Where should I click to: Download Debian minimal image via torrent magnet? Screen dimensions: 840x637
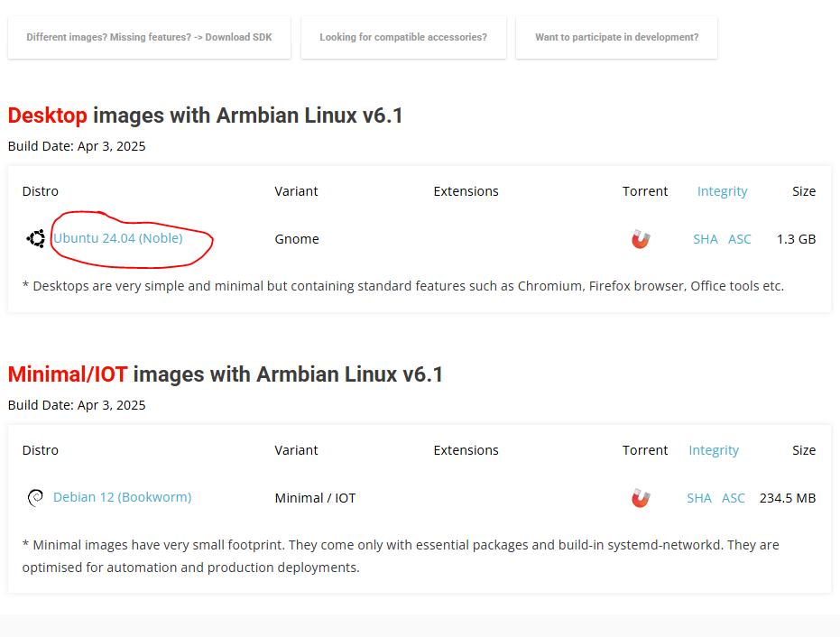point(641,498)
